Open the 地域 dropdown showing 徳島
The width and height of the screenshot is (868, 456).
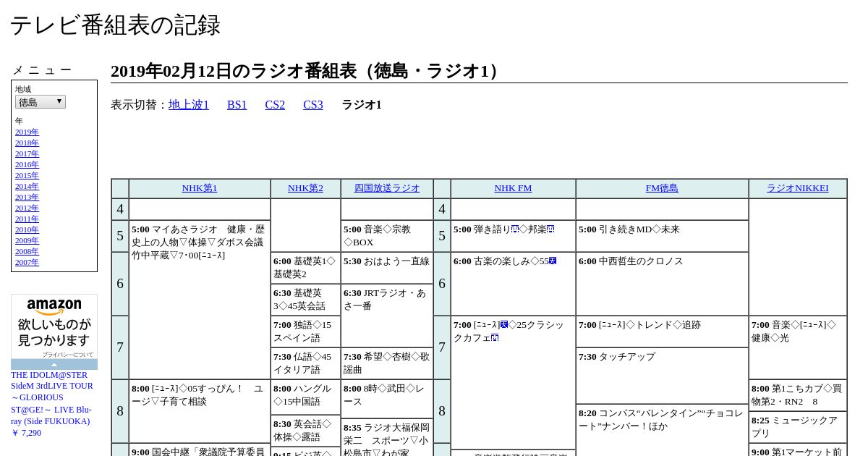pos(41,102)
